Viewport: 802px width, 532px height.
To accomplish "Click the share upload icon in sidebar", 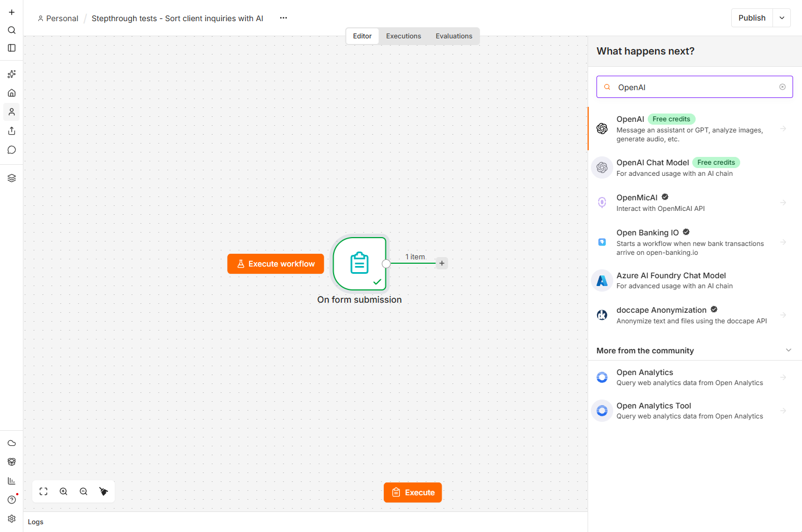I will 12,131.
